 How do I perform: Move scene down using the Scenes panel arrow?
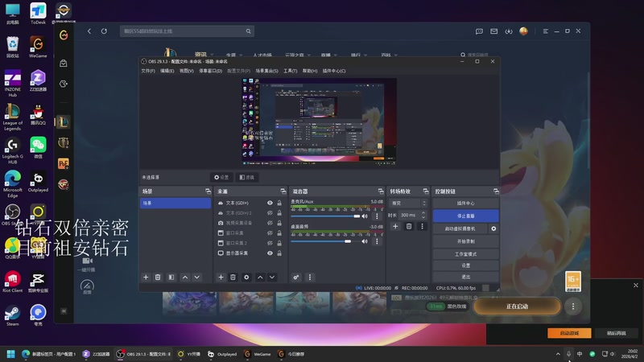(x=197, y=278)
